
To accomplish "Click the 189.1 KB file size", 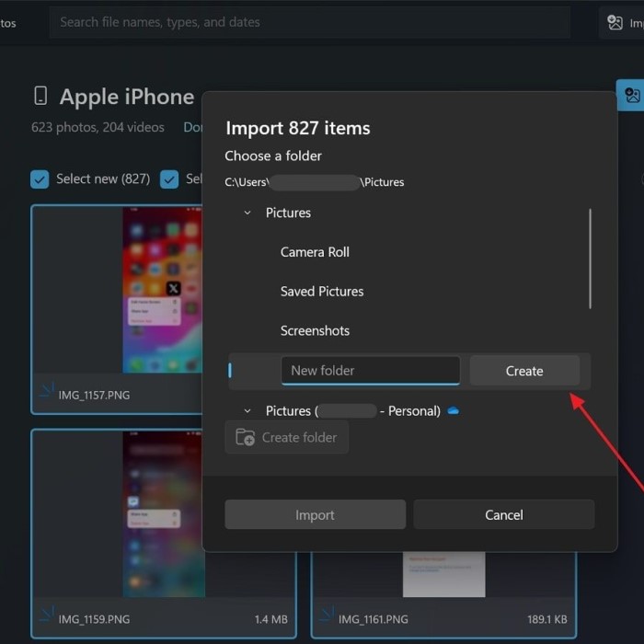I will point(547,619).
